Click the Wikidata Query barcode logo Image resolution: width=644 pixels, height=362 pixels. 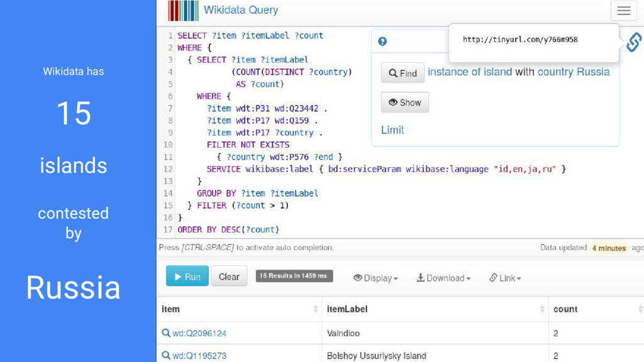point(183,10)
